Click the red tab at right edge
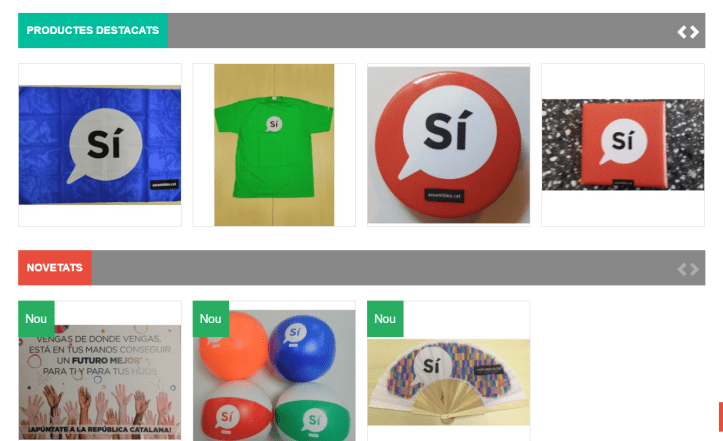This screenshot has height=441, width=723. pyautogui.click(x=721, y=417)
